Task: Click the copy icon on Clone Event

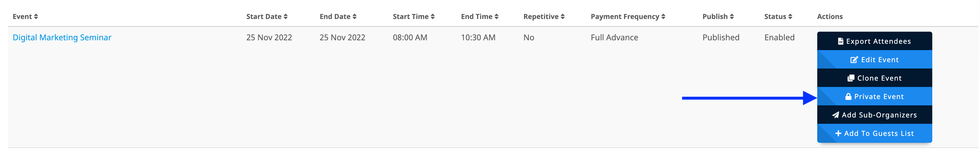Action: (x=851, y=78)
